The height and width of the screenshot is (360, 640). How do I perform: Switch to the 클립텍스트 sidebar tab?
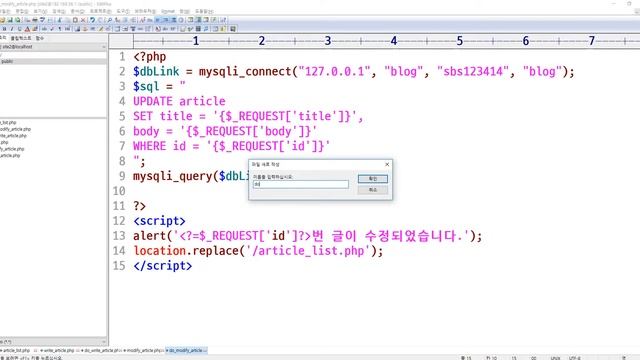point(21,38)
